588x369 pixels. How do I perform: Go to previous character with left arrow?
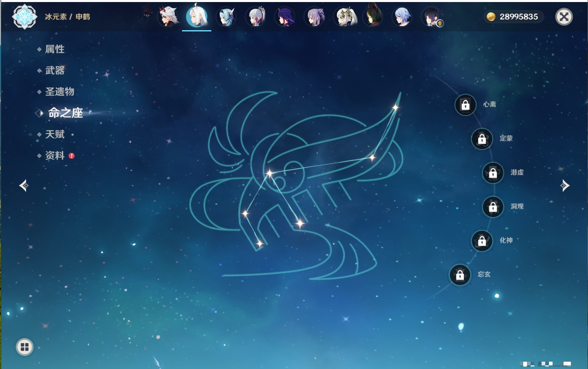(24, 186)
